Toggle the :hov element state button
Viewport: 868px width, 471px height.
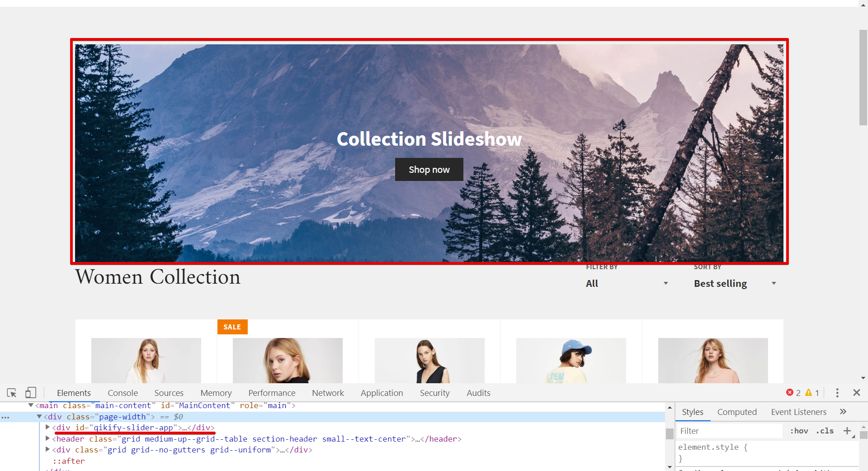coord(799,431)
